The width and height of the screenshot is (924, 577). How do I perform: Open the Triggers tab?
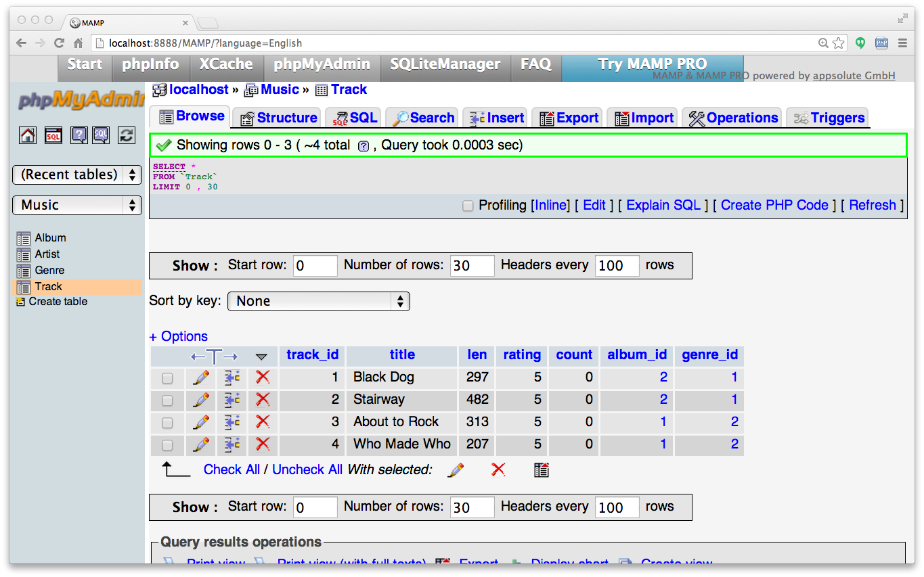[829, 118]
